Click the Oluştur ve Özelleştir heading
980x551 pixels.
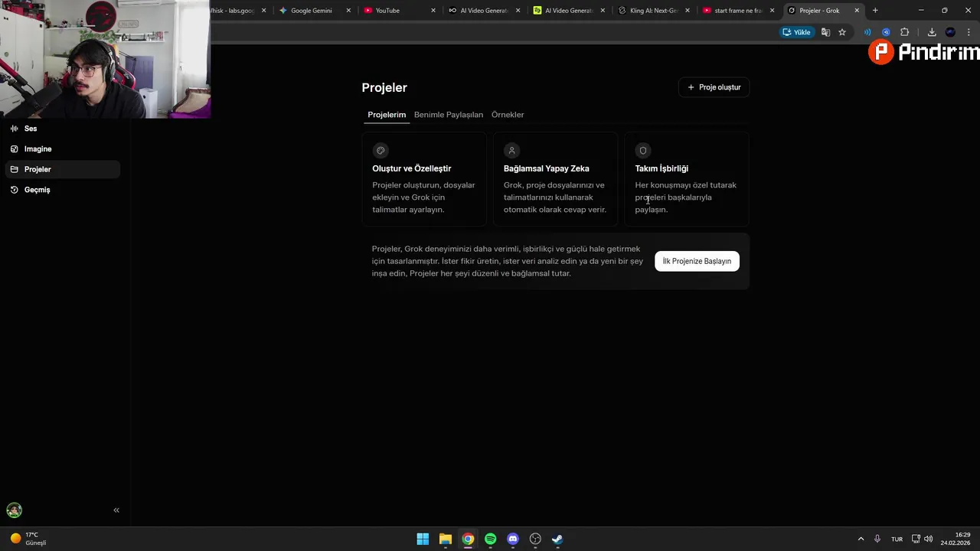coord(412,168)
